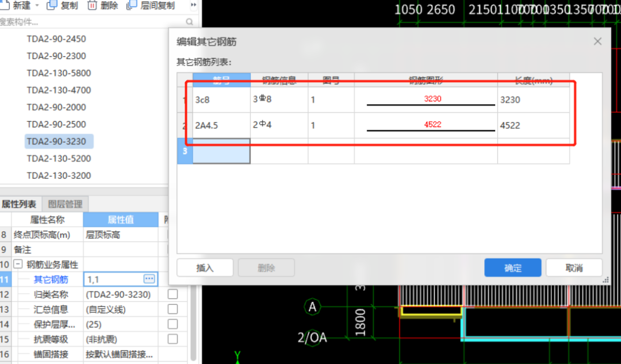This screenshot has height=364, width=621.
Task: Check the 归类名称 row checkbox
Action: pyautogui.click(x=172, y=294)
